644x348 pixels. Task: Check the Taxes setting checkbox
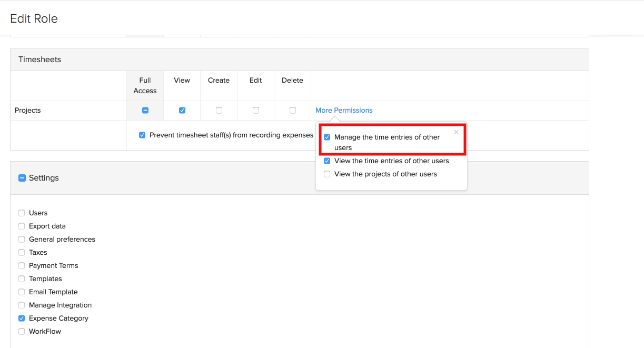[x=22, y=253]
